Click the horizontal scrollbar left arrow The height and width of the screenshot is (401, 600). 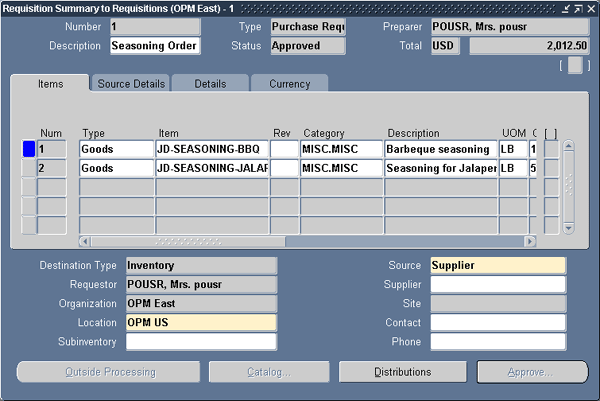pos(84,241)
